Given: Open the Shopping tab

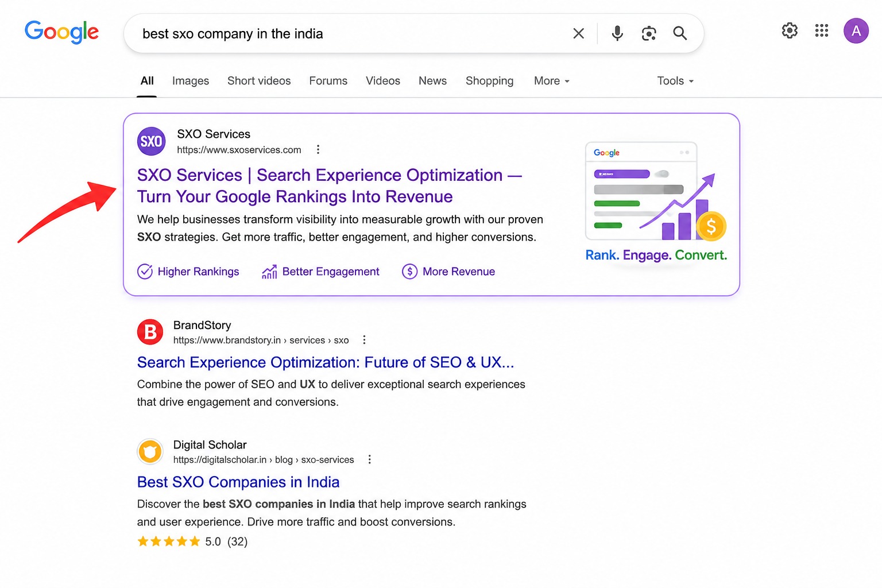Looking at the screenshot, I should [490, 81].
